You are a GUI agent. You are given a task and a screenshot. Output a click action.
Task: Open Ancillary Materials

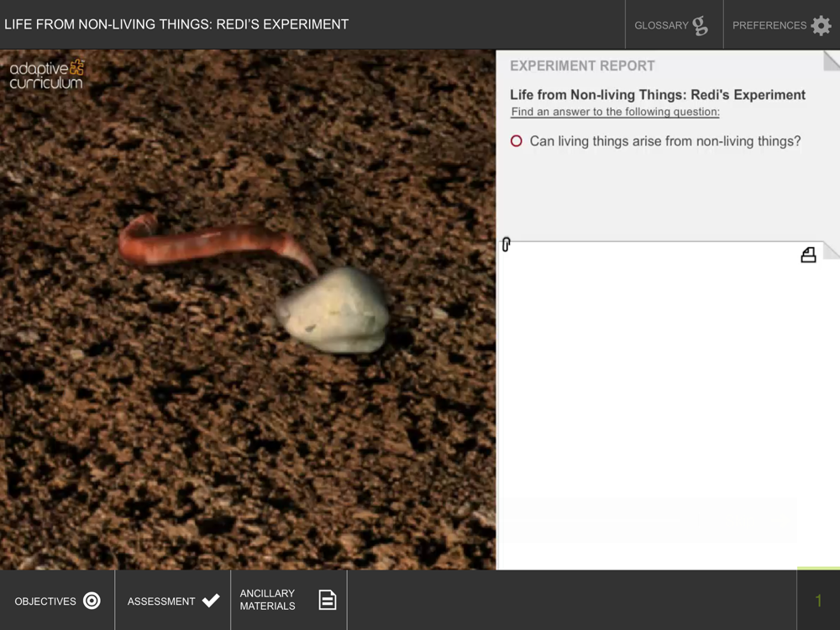pos(289,601)
